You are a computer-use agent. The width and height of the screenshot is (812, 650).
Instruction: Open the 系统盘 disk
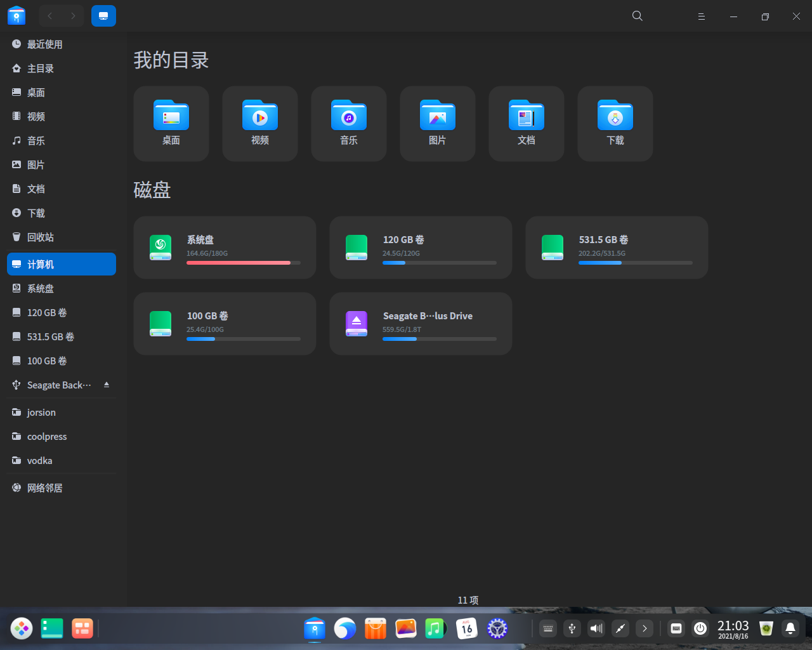[225, 248]
